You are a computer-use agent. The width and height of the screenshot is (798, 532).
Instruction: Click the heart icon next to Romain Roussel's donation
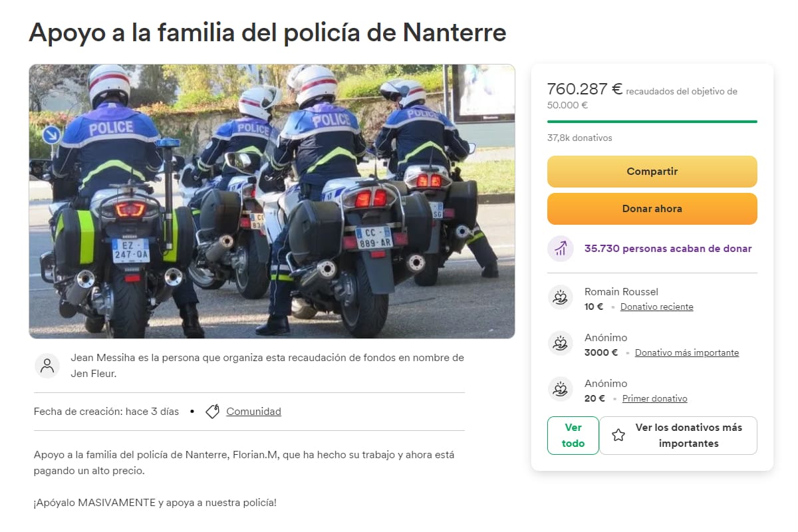[562, 297]
